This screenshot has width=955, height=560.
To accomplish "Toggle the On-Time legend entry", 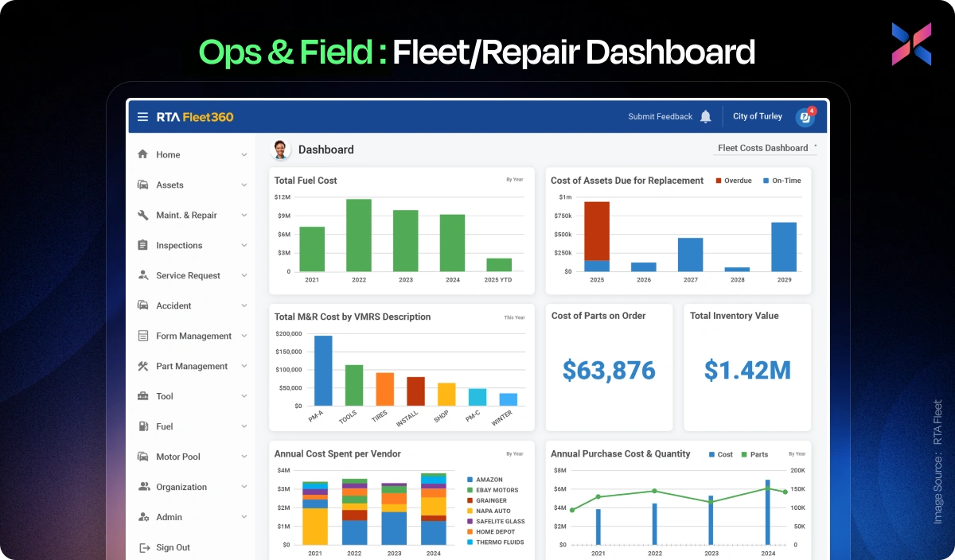I will click(782, 181).
